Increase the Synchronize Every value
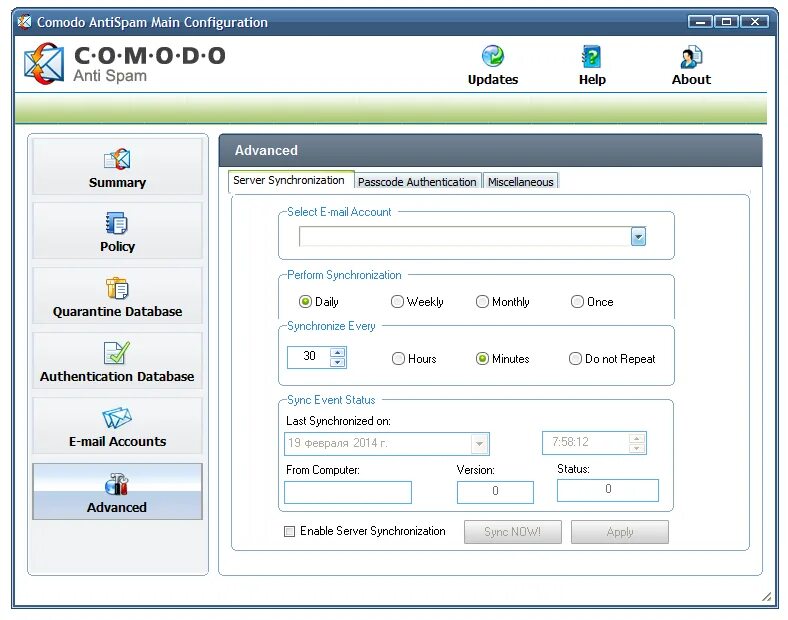 point(338,352)
